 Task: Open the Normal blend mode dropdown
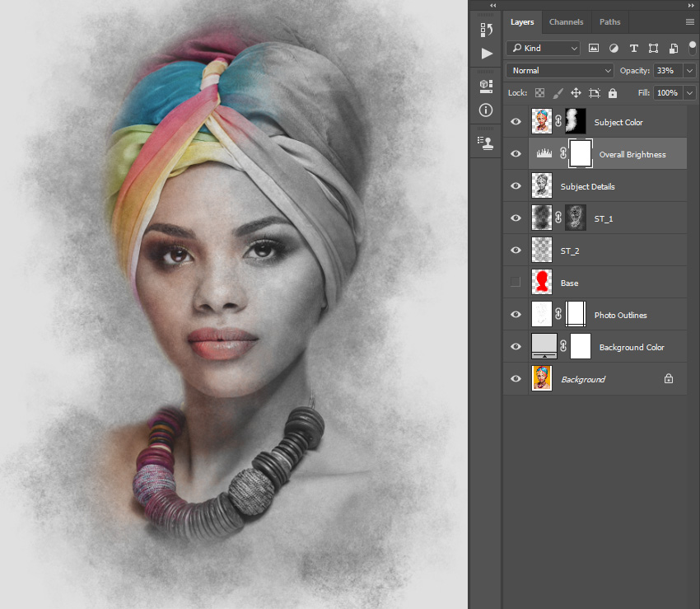coord(560,71)
